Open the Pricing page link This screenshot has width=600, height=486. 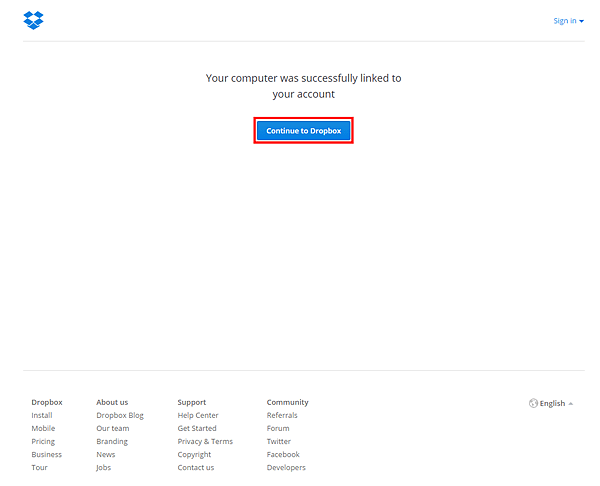click(x=43, y=442)
